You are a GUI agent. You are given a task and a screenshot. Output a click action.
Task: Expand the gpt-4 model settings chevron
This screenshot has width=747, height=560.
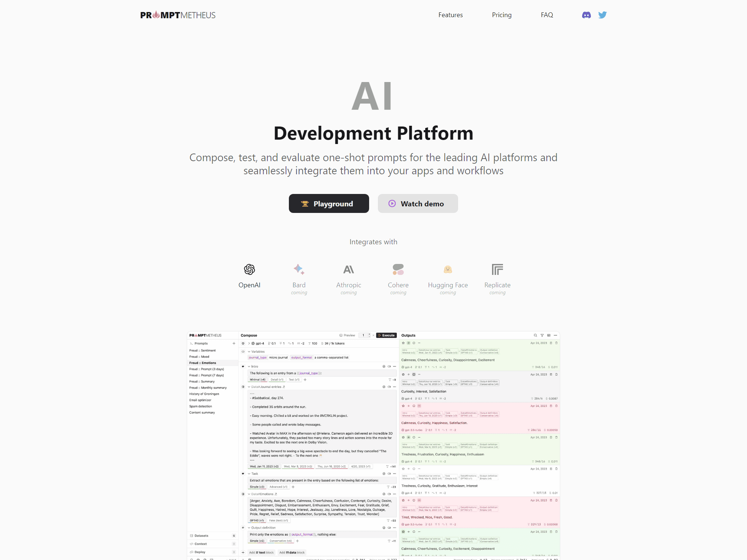(x=249, y=343)
